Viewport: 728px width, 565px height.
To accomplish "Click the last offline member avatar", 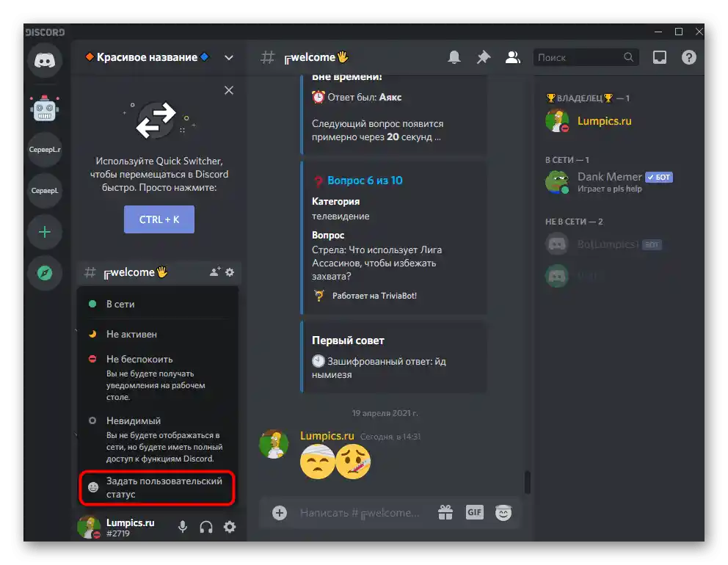I will (x=557, y=276).
